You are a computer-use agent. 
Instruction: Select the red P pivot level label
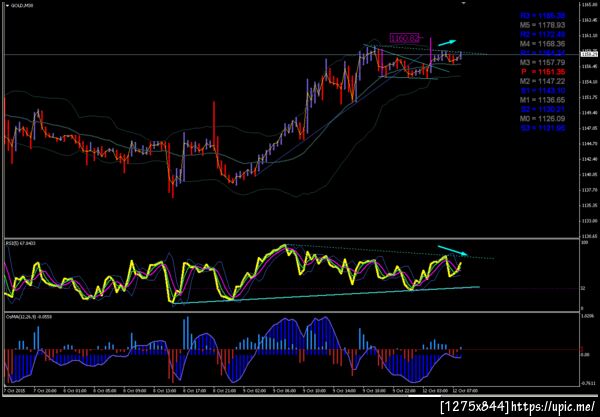(543, 72)
